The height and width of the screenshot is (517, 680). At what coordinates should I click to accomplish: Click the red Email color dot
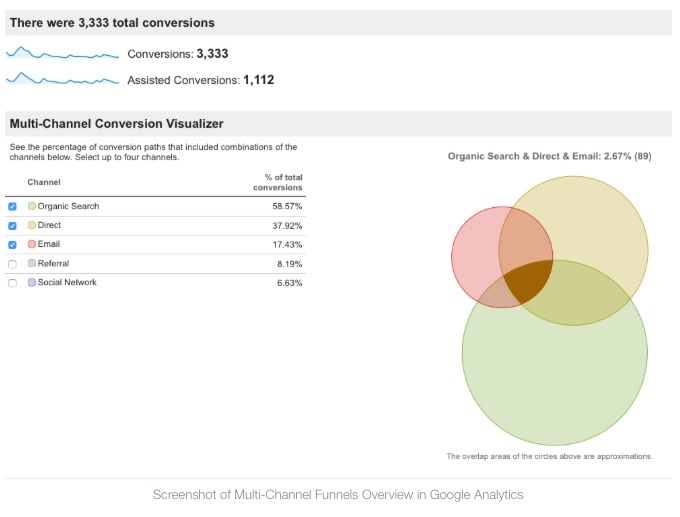[32, 244]
